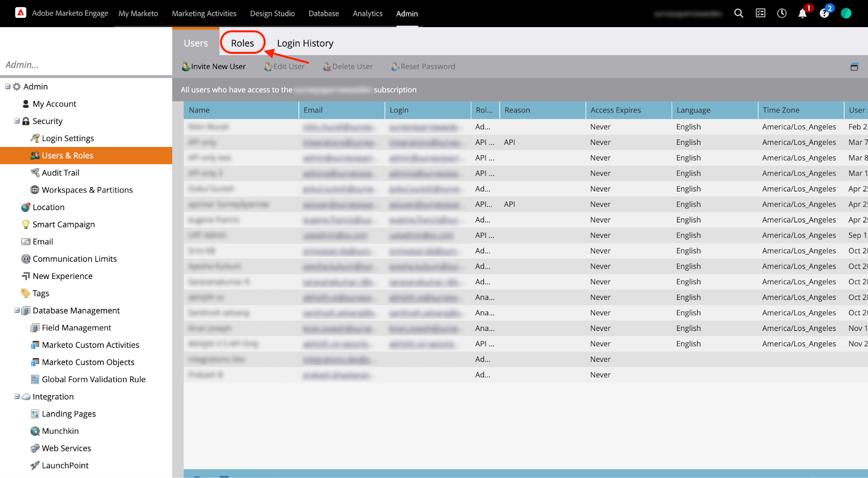Collapse the Integration tree node

tap(17, 397)
